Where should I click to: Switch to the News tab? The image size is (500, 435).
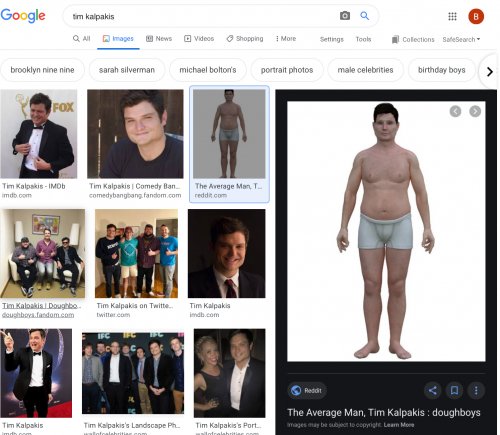(159, 39)
